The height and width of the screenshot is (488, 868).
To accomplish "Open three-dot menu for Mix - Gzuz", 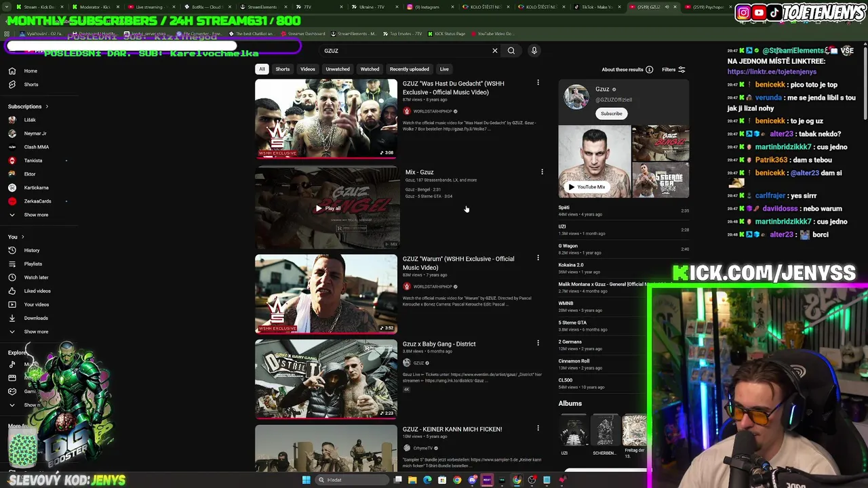I will (x=542, y=172).
